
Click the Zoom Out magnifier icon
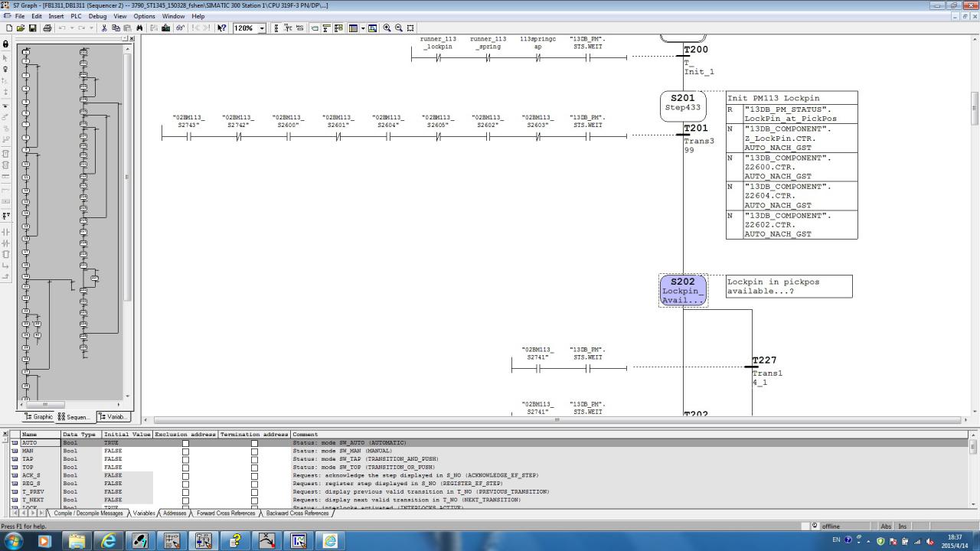pos(399,28)
